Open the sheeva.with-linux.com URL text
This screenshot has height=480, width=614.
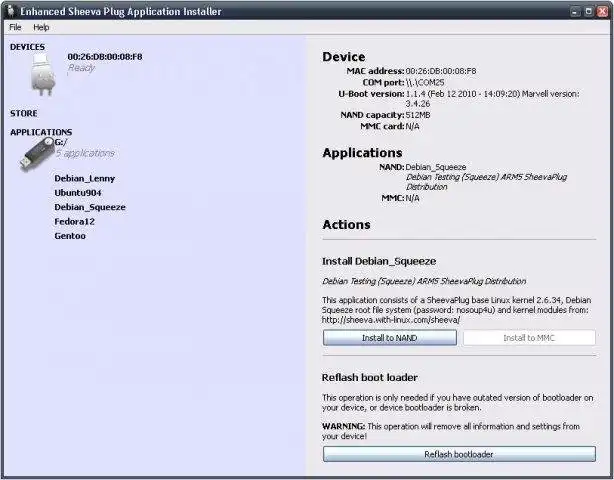tap(391, 320)
